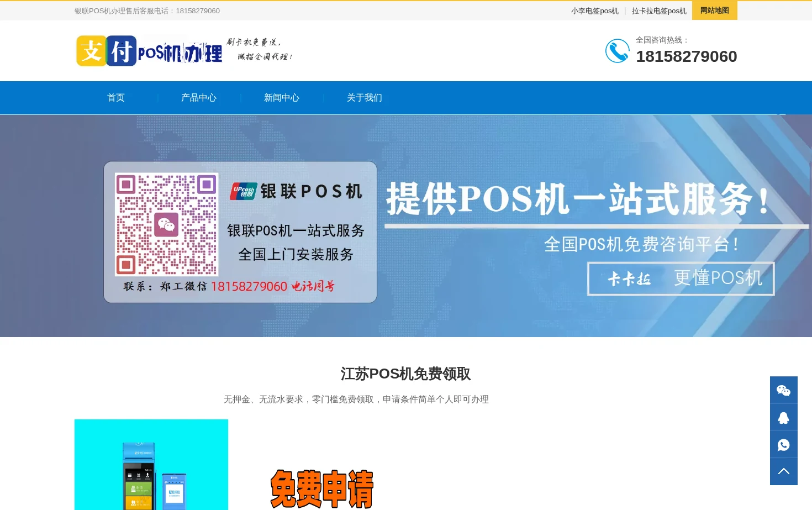Open the WeChat contact icon in floating sidebar
Image resolution: width=812 pixels, height=510 pixels.
[783, 390]
